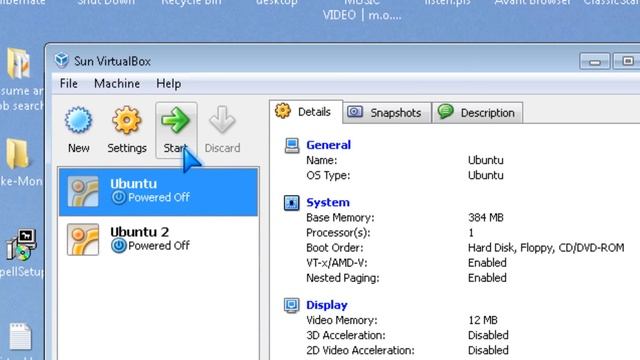640x360 pixels.
Task: Click Ubuntu power state icon
Action: click(118, 198)
